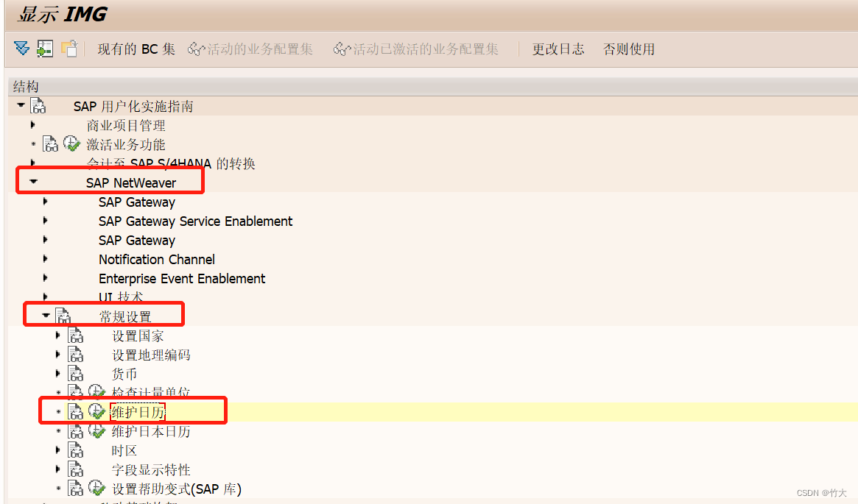Click the Expand All Nodes toolbar icon

[22, 49]
